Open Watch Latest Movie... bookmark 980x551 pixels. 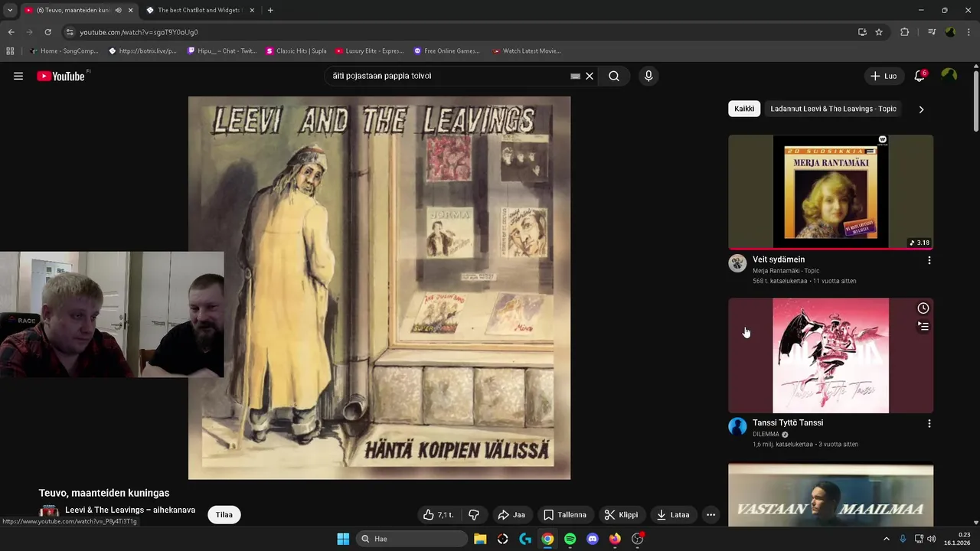pos(527,51)
